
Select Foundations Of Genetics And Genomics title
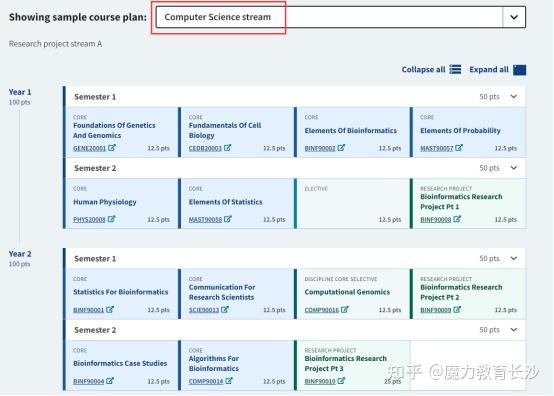[x=114, y=130]
